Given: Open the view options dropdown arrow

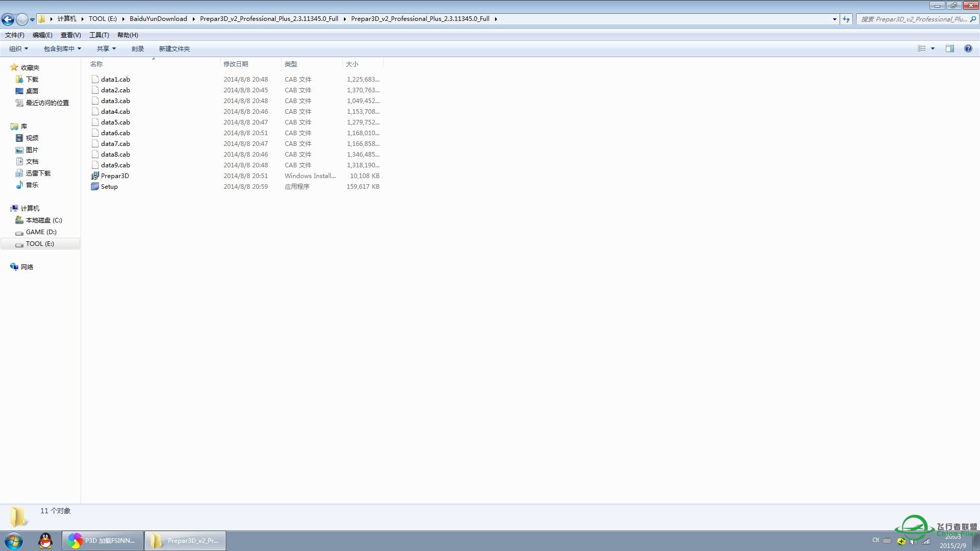Looking at the screenshot, I should coord(933,48).
